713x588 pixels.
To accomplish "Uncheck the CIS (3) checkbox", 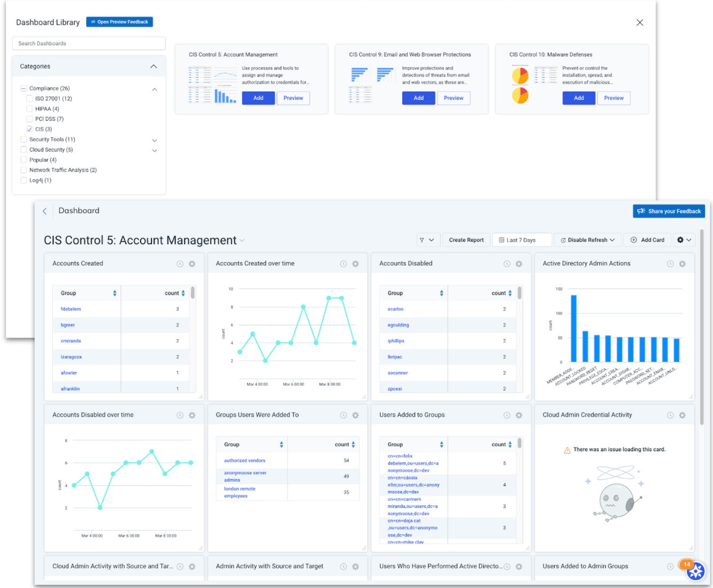I will (30, 129).
